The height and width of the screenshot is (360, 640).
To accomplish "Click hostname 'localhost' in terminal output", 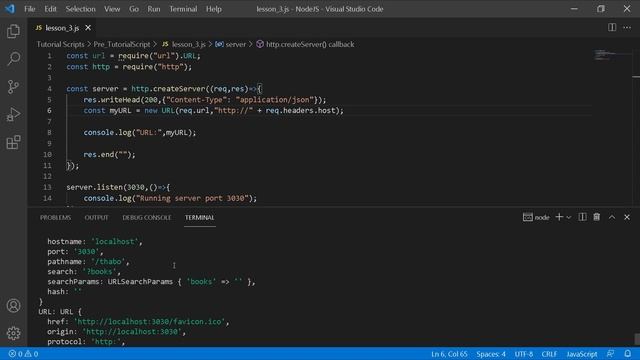I will coord(95,242).
